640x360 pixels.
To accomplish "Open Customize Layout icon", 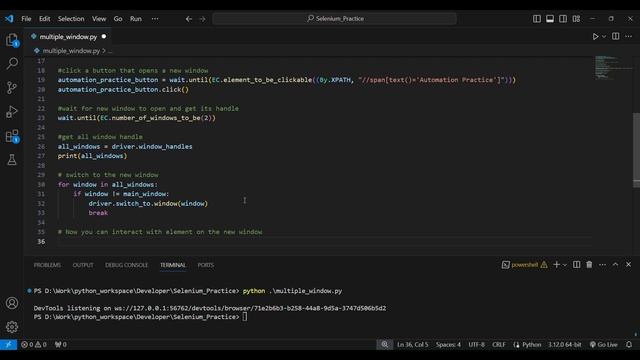I will (576, 19).
